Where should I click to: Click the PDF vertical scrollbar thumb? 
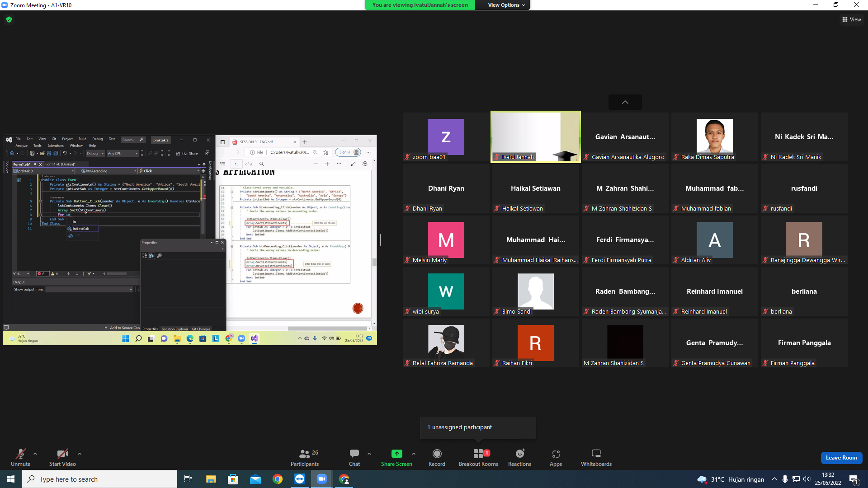pos(374,262)
